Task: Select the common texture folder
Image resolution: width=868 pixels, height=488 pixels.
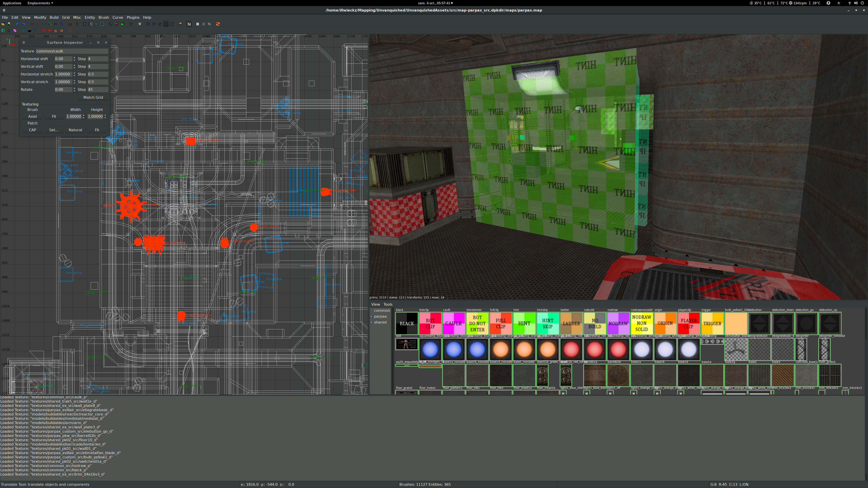Action: [382, 310]
